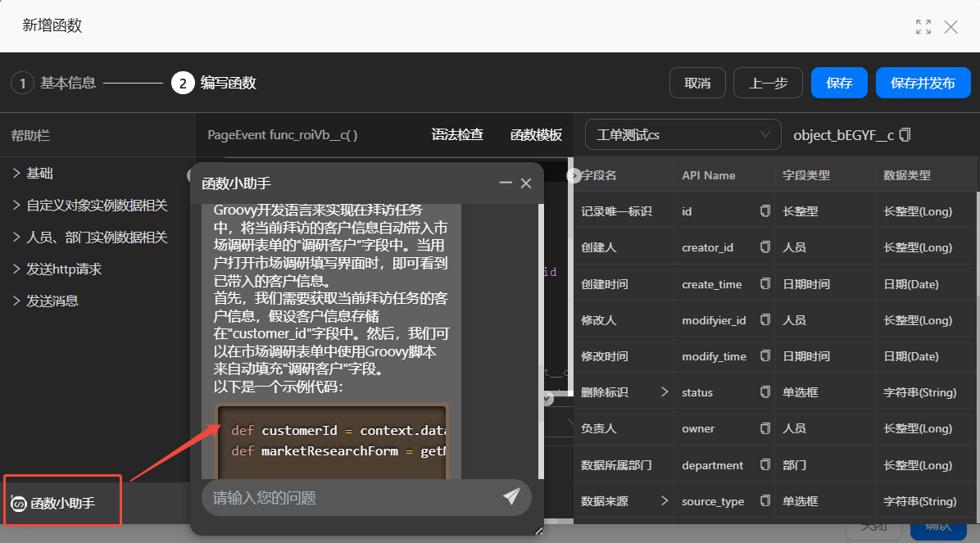Expand 自定义对象实例数据相关 category
Screen dimensions: 980x543
tap(91, 205)
